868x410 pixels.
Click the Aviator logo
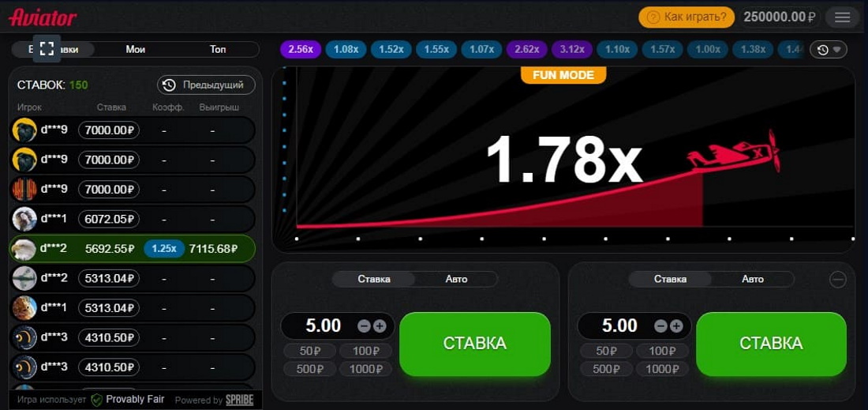pyautogui.click(x=43, y=17)
